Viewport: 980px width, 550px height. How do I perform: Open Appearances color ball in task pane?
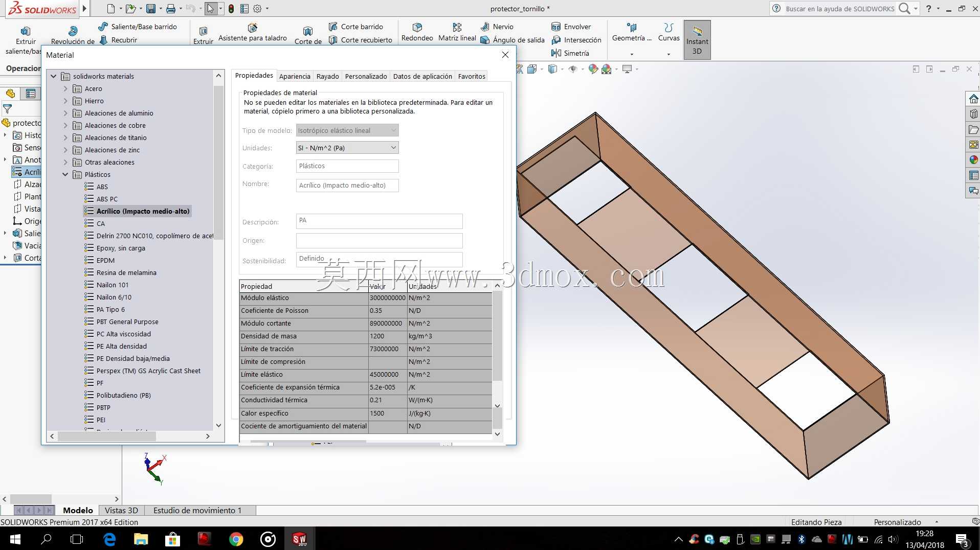[x=973, y=160]
